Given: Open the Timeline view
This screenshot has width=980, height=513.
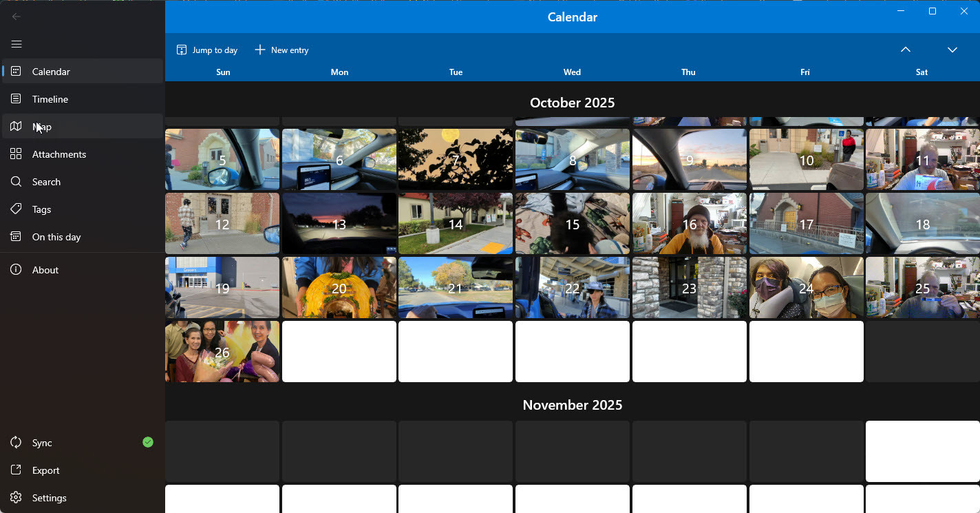Looking at the screenshot, I should 50,99.
